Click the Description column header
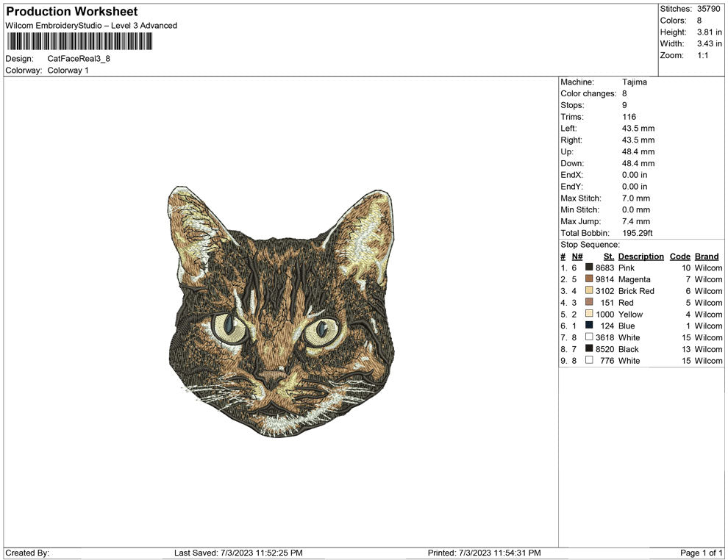 click(640, 256)
